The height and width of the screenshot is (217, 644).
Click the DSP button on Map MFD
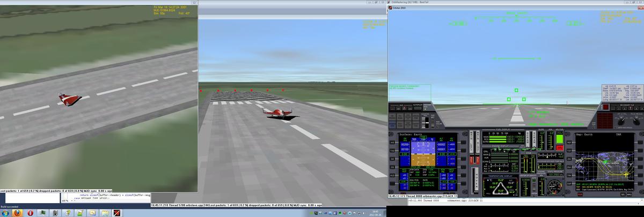569,184
